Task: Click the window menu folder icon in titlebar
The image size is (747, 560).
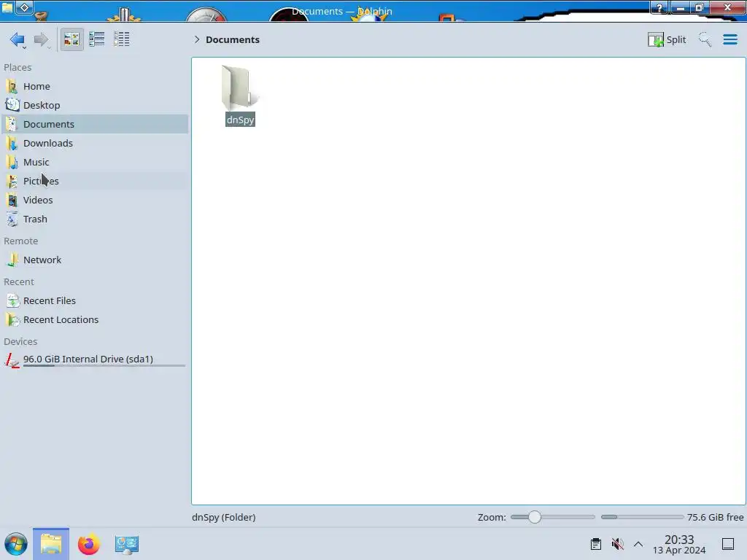Action: click(7, 7)
